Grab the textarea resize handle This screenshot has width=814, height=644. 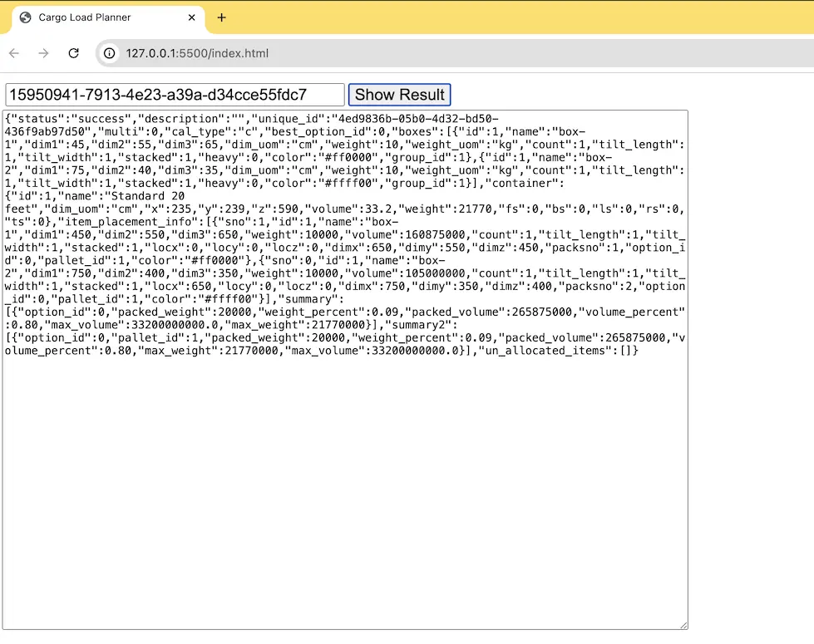683,625
